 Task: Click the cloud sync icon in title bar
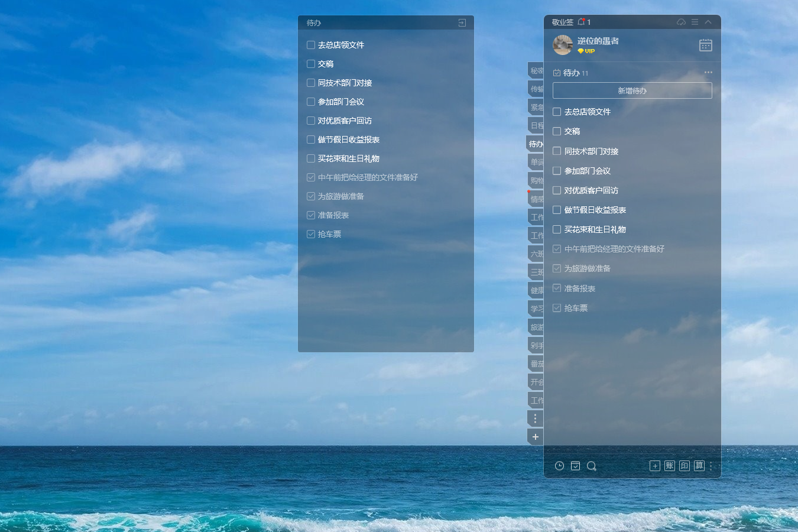coord(681,22)
